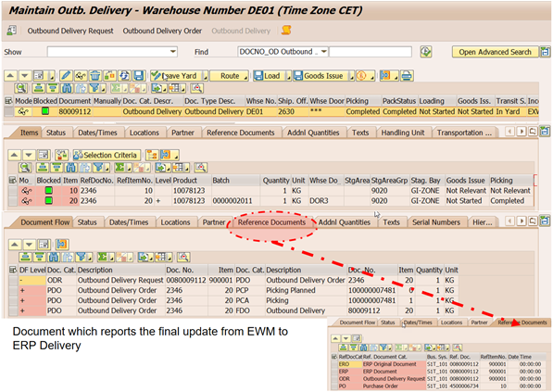Click the trash delete icon in main toolbar
The image size is (553, 392).
pyautogui.click(x=94, y=76)
